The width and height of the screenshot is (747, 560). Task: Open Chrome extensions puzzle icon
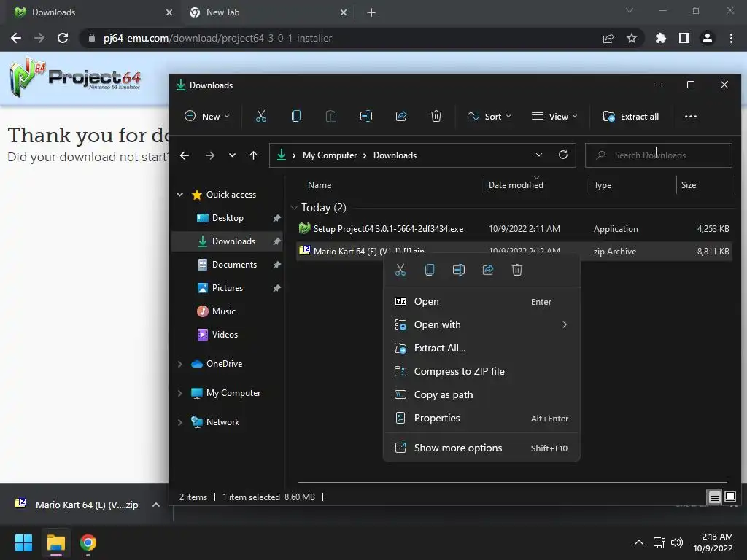[661, 38]
